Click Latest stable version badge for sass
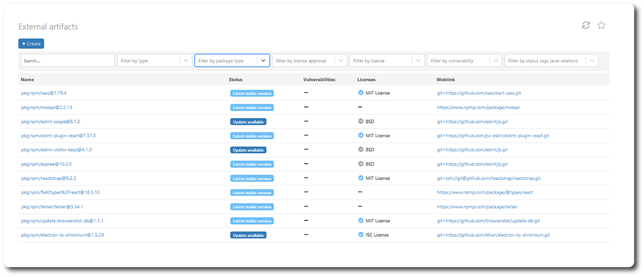The width and height of the screenshot is (644, 277). click(x=252, y=94)
